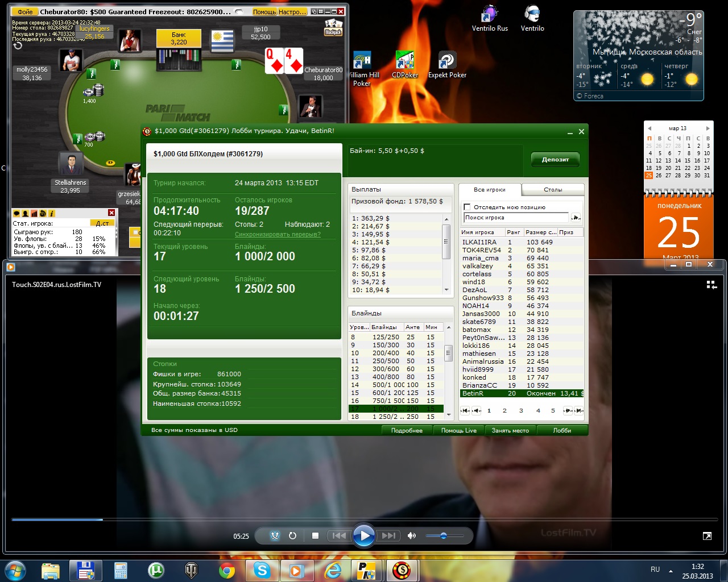Show hidden system tray icons

pos(671,570)
